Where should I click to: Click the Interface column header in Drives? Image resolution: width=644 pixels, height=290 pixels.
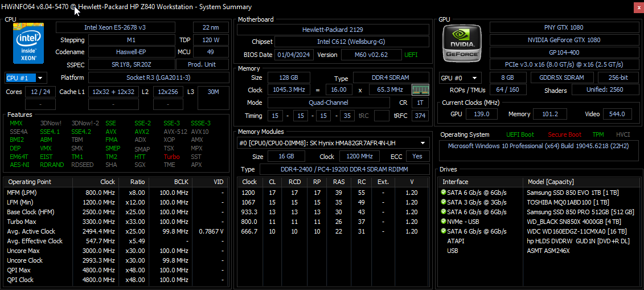tap(456, 182)
